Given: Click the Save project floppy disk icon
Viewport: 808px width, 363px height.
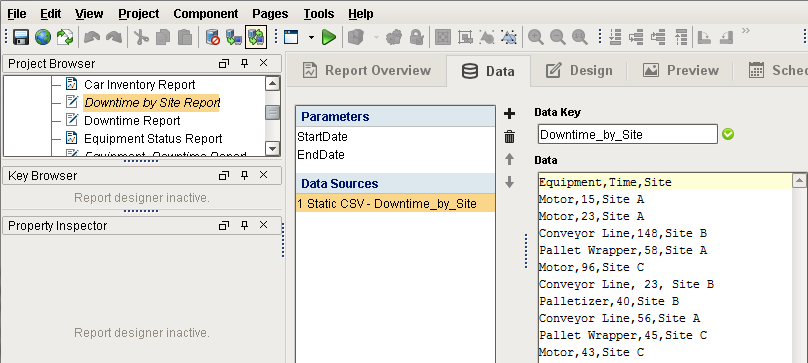Looking at the screenshot, I should 21,37.
